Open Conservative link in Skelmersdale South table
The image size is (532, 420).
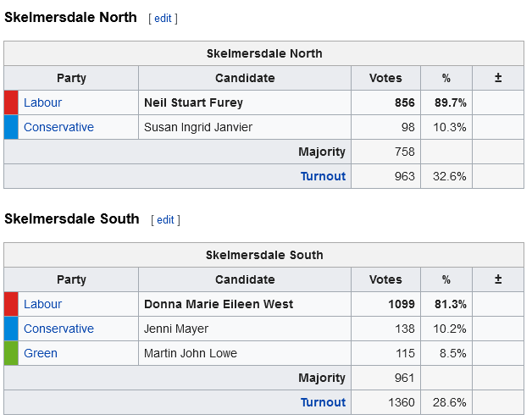pyautogui.click(x=58, y=329)
